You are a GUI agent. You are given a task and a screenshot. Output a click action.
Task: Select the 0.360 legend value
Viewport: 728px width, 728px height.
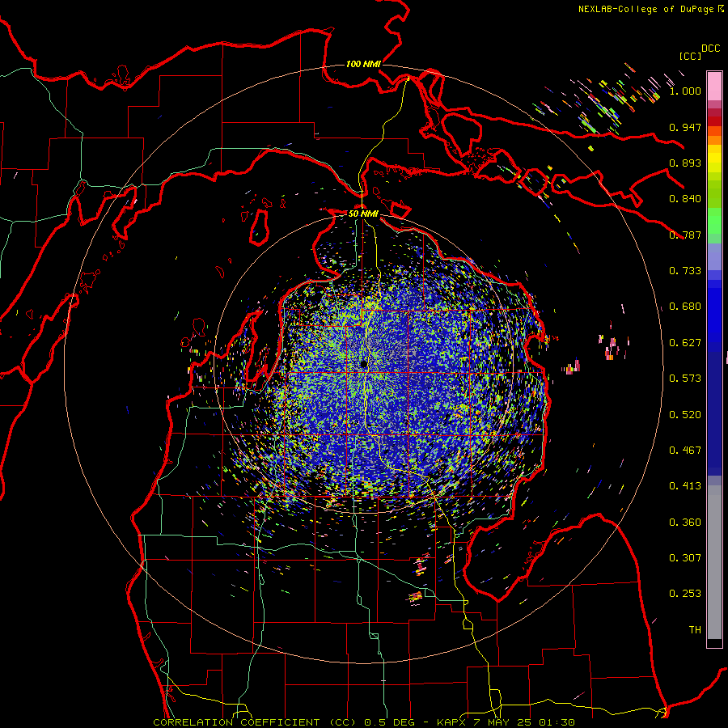click(685, 523)
